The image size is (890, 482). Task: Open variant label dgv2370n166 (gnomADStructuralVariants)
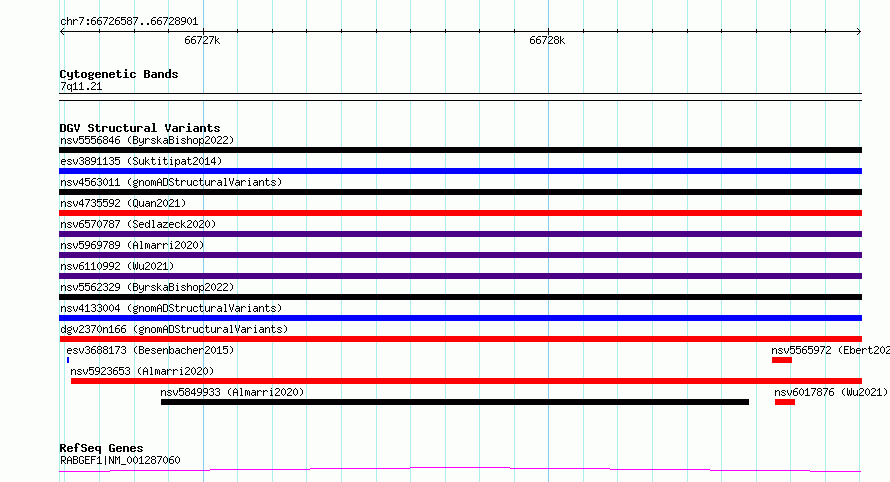click(174, 329)
